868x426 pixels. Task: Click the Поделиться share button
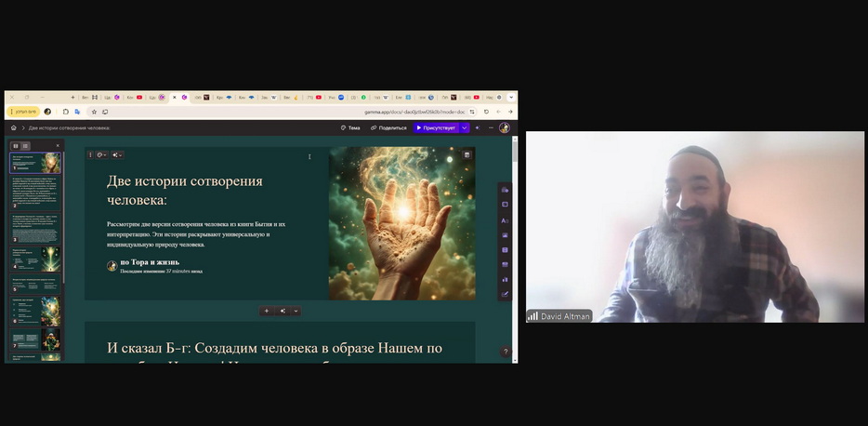pyautogui.click(x=388, y=127)
